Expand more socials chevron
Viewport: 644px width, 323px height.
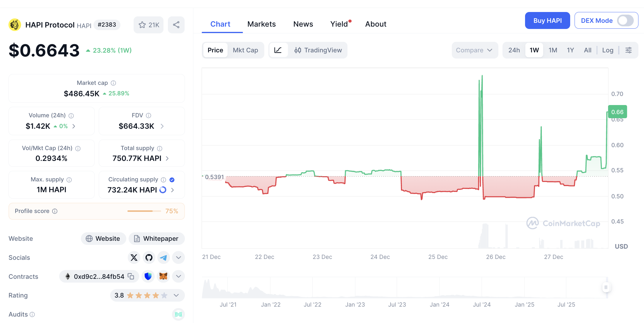click(178, 257)
